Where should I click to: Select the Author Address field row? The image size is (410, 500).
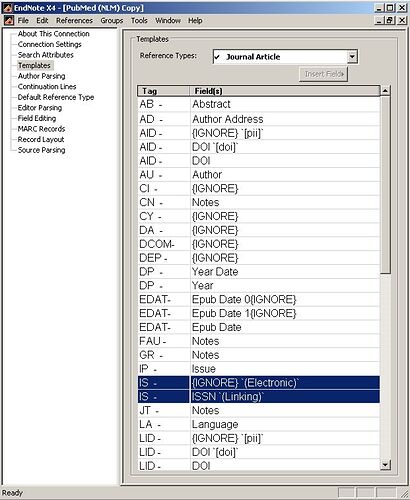(259, 119)
